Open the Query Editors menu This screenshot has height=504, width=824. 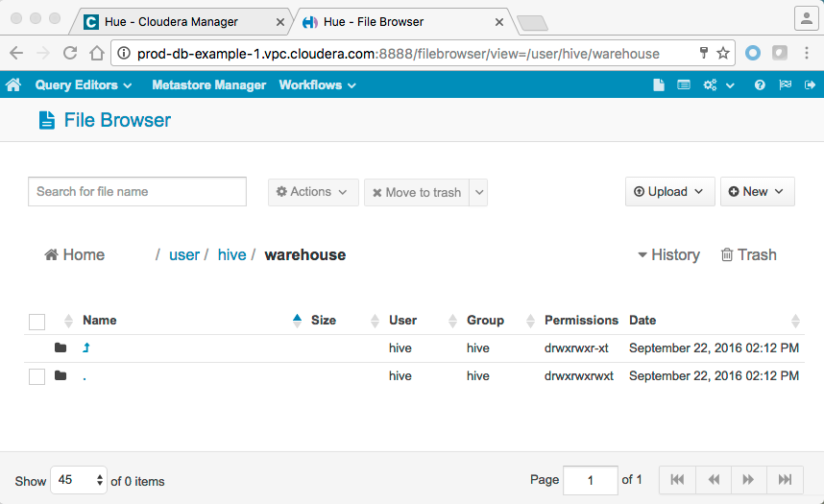83,85
